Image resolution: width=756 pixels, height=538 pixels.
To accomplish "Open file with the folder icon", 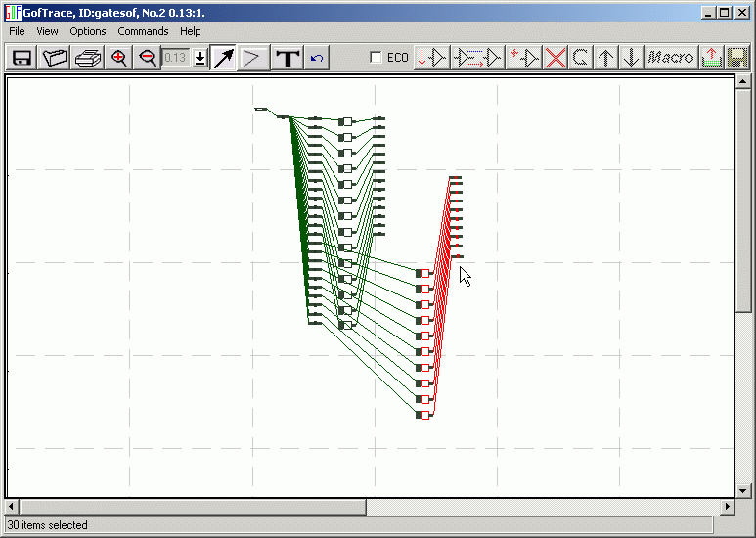I will [55, 58].
